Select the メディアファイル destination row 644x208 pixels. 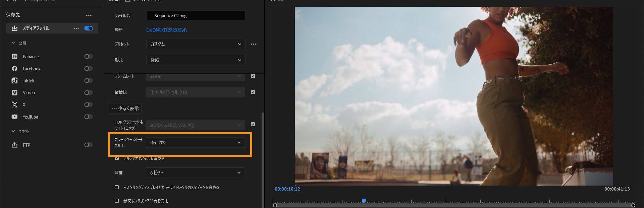[x=52, y=28]
